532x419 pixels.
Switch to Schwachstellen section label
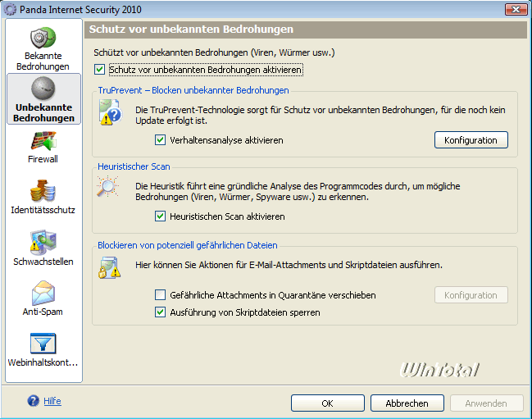(43, 262)
